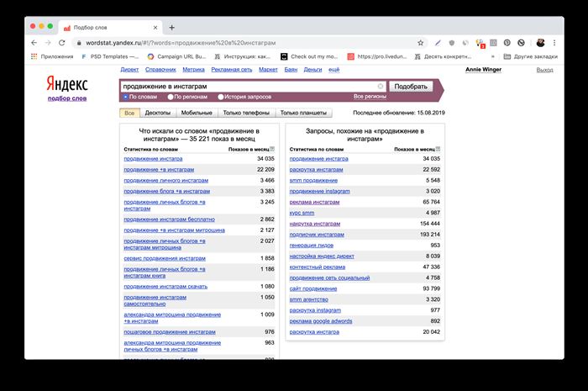Click the keyword search input field

249,87
